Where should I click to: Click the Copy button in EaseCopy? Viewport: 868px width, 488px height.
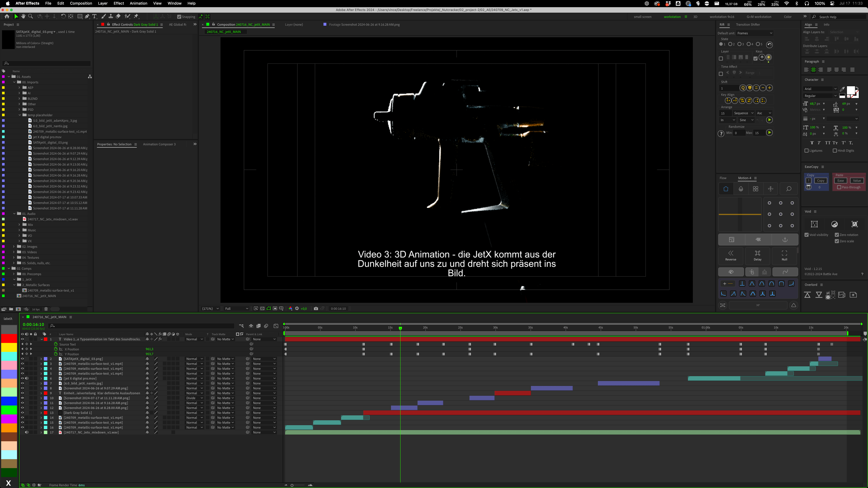click(x=821, y=181)
